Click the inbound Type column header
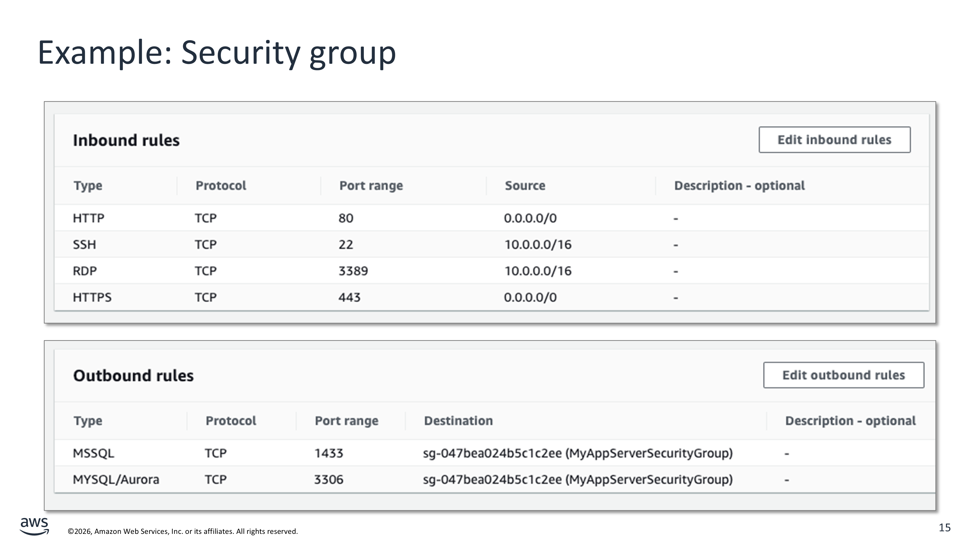This screenshot has width=980, height=551. 88,186
